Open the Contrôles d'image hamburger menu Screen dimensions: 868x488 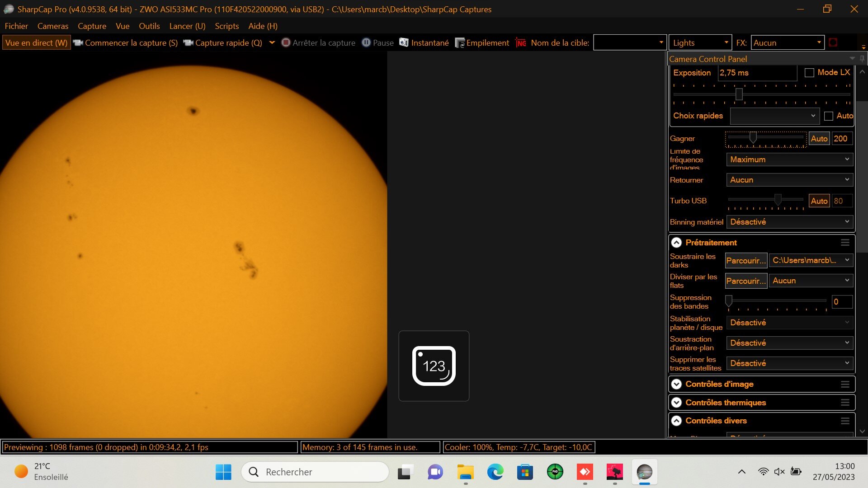tap(845, 384)
